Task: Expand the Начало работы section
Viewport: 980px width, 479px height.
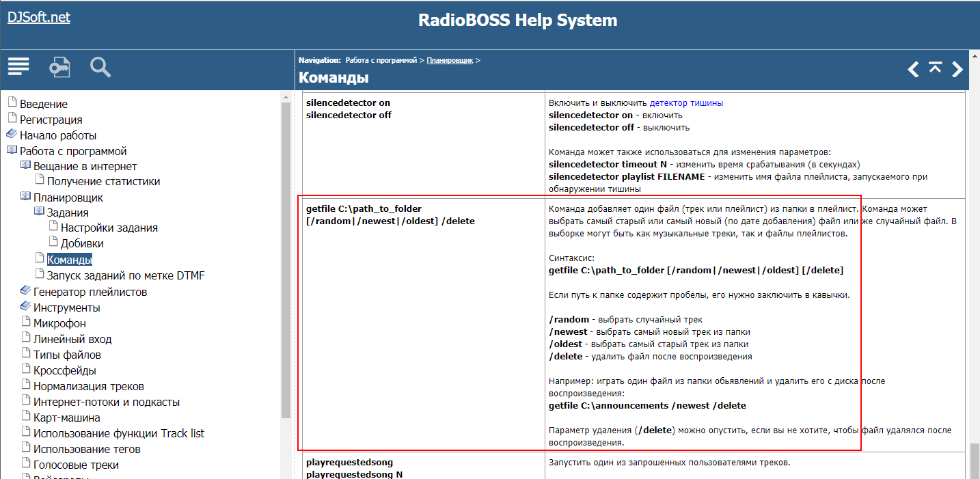Action: 57,135
